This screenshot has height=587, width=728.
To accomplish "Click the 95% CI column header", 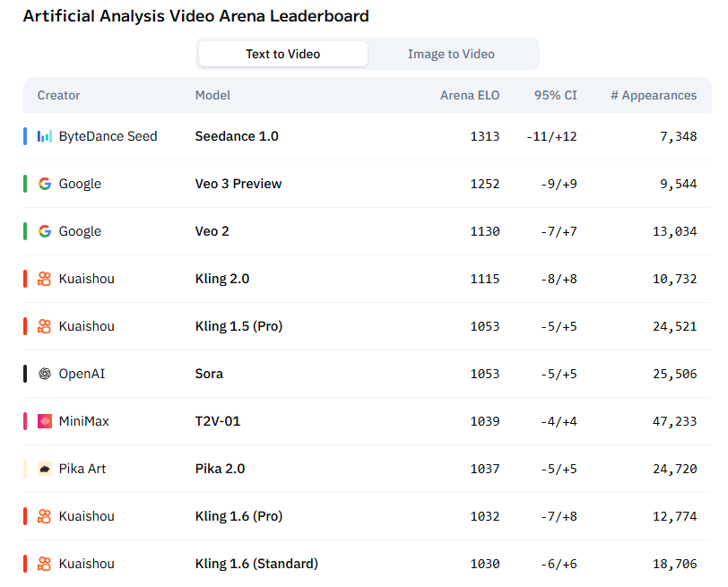I will [555, 95].
